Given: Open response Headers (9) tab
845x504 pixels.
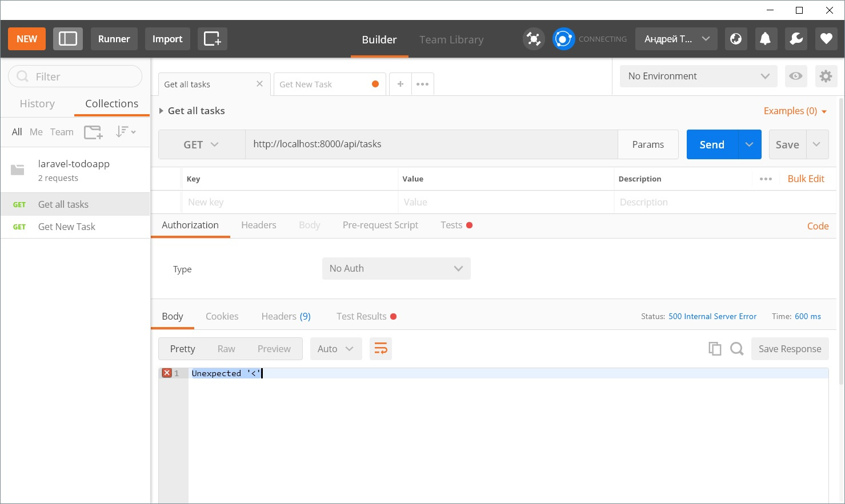Looking at the screenshot, I should tap(286, 316).
